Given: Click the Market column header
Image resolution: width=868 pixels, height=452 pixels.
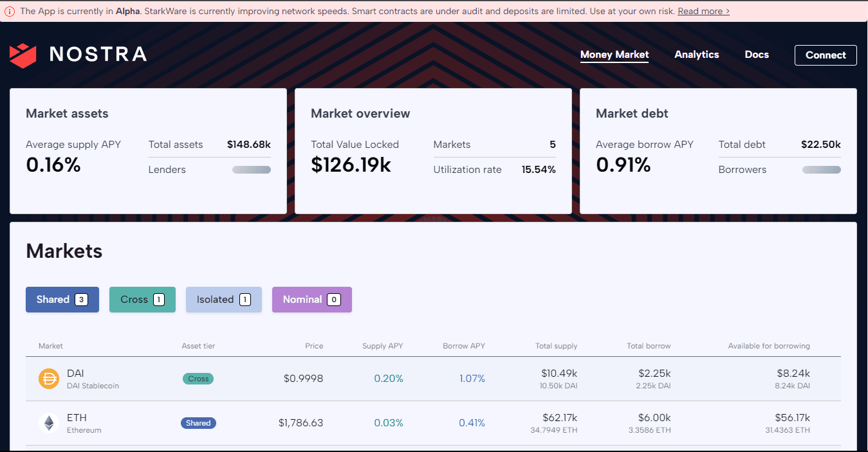Looking at the screenshot, I should click(51, 346).
